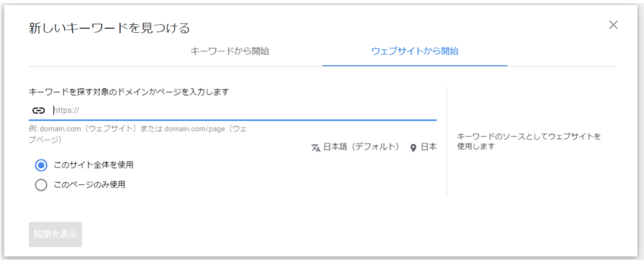Select the ウェブサイトから開始 tab

coord(415,52)
